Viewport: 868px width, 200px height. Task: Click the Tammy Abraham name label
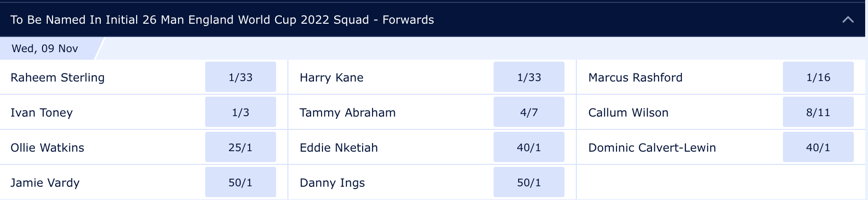[347, 113]
